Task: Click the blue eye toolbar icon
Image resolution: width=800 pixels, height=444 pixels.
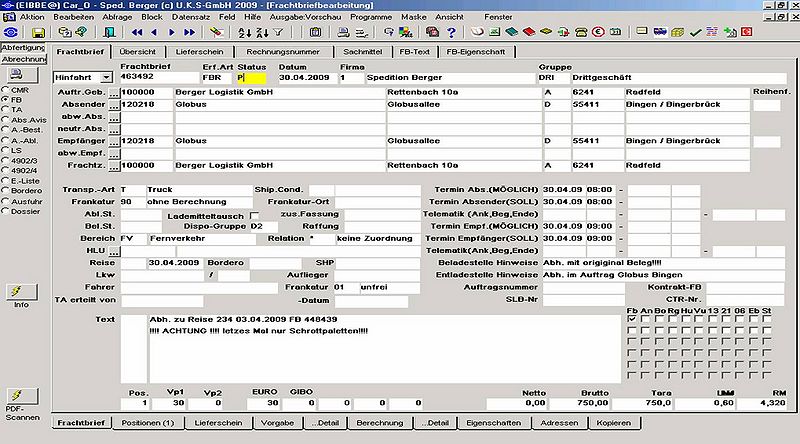Action: point(11,33)
